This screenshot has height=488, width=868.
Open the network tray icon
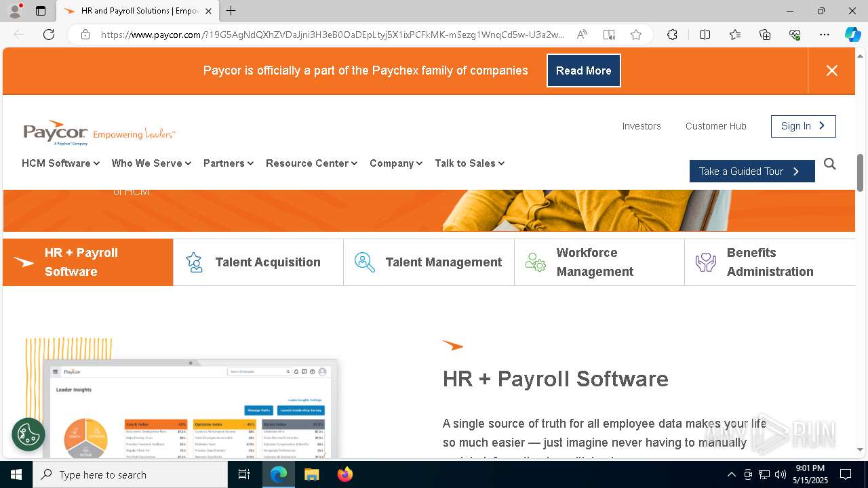click(764, 474)
